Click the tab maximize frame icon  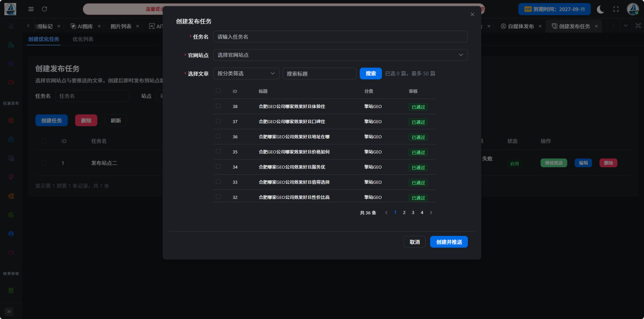tap(638, 26)
